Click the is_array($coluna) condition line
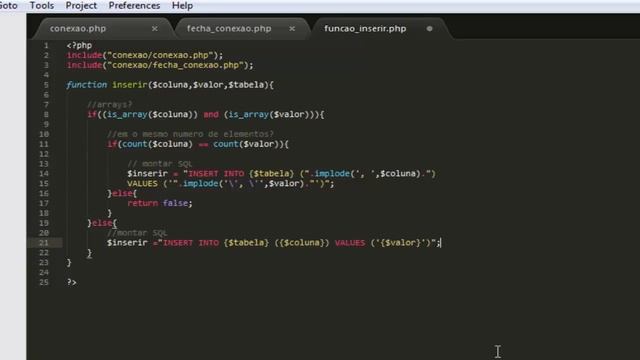 (206, 114)
